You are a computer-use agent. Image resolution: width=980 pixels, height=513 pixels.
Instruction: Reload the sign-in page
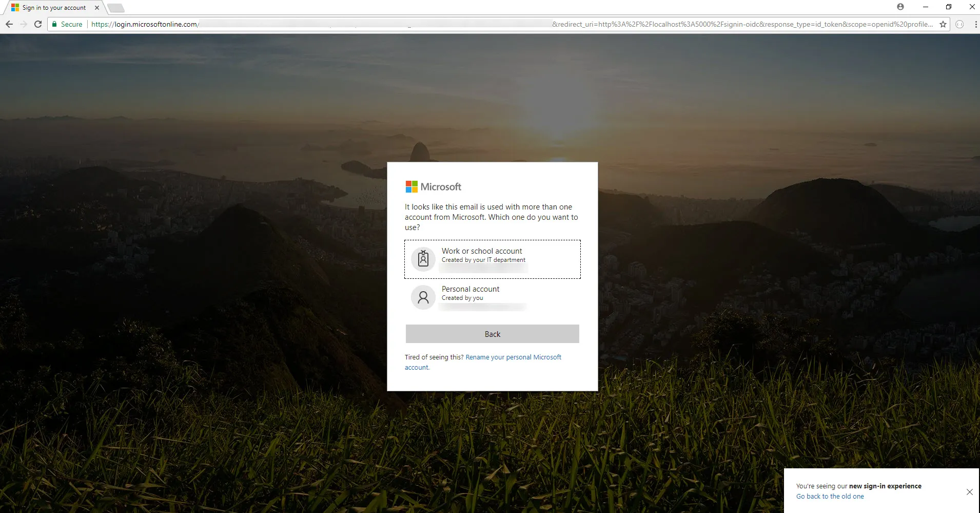tap(38, 24)
